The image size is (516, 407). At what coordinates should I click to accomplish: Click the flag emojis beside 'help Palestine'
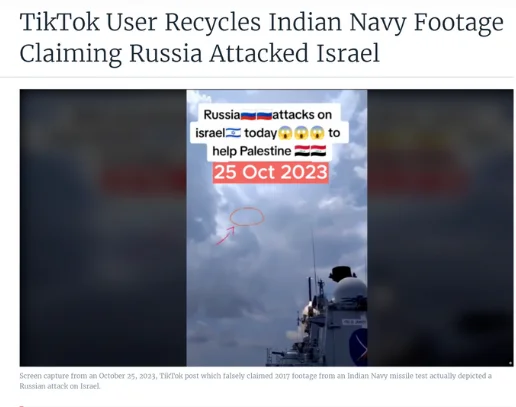tap(310, 151)
